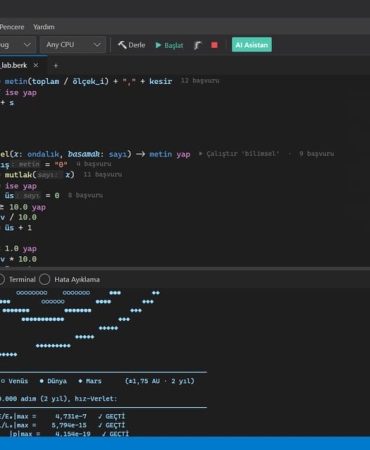Click the hammer icon on Derle
Image resolution: width=370 pixels, height=450 pixels.
pos(122,45)
